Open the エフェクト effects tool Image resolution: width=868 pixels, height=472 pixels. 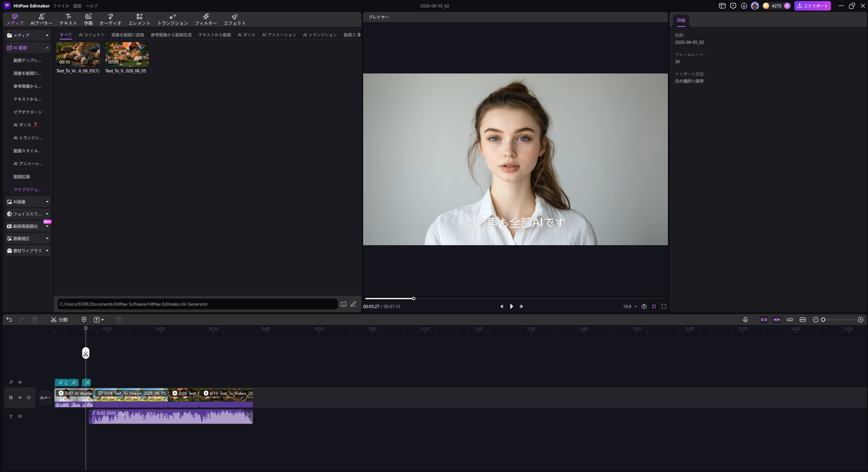(235, 19)
